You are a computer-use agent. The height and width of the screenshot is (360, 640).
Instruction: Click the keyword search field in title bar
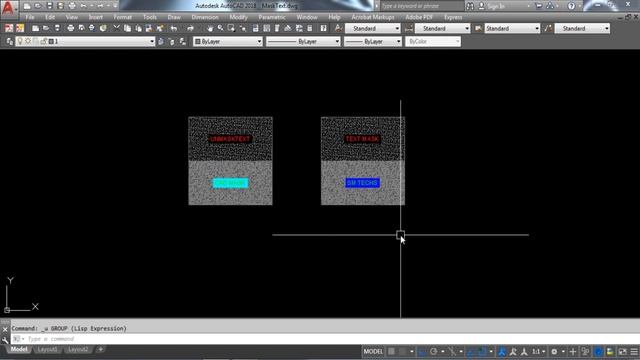[x=422, y=6]
